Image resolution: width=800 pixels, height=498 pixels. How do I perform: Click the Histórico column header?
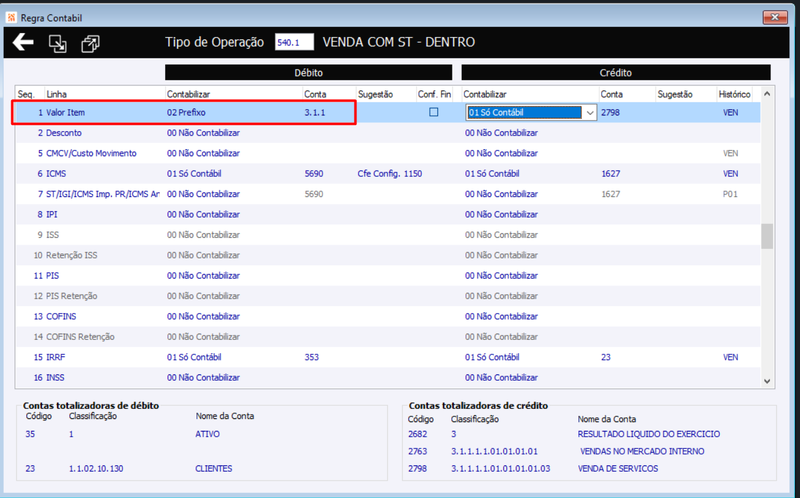coord(734,94)
